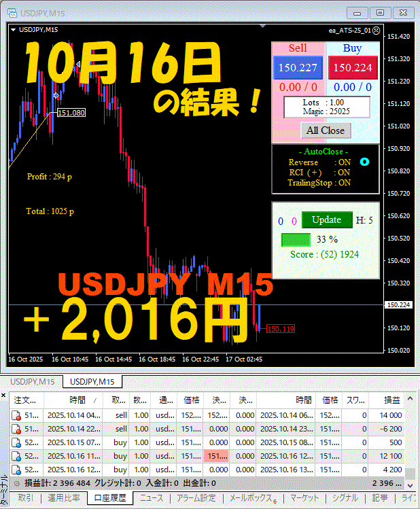Open the アラーム設定 alerts tab
420x509 pixels.
point(196,498)
